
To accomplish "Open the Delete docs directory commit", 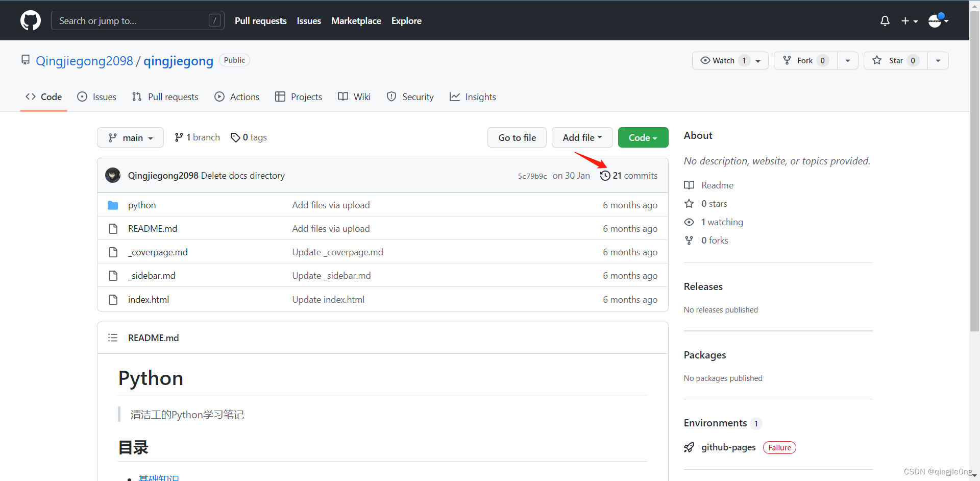I will [x=243, y=175].
